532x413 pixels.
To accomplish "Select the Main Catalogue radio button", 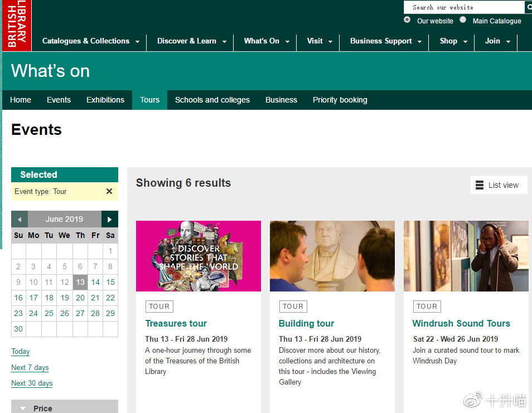I will tap(463, 20).
